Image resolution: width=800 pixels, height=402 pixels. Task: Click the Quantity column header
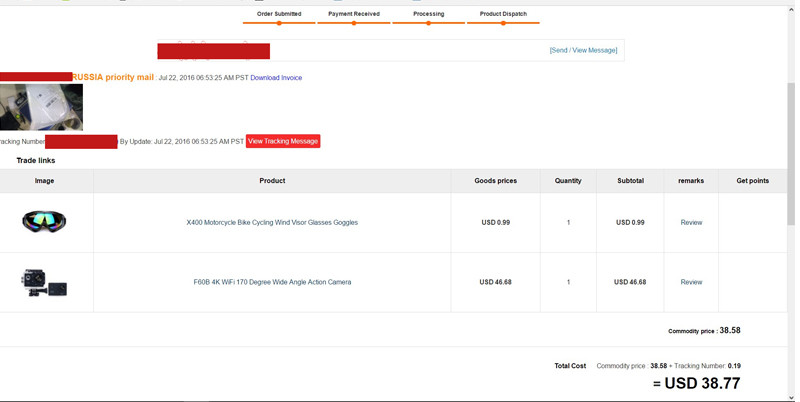(568, 181)
